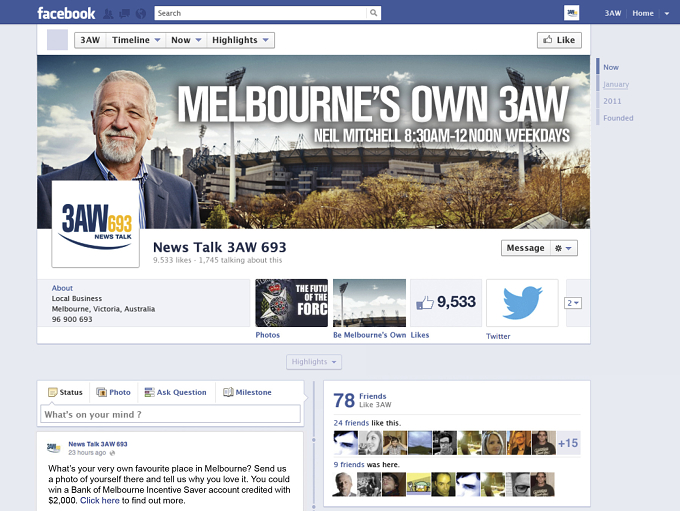The height and width of the screenshot is (511, 680).
Task: Open the Highlights dropdown in page bar
Action: pos(240,40)
